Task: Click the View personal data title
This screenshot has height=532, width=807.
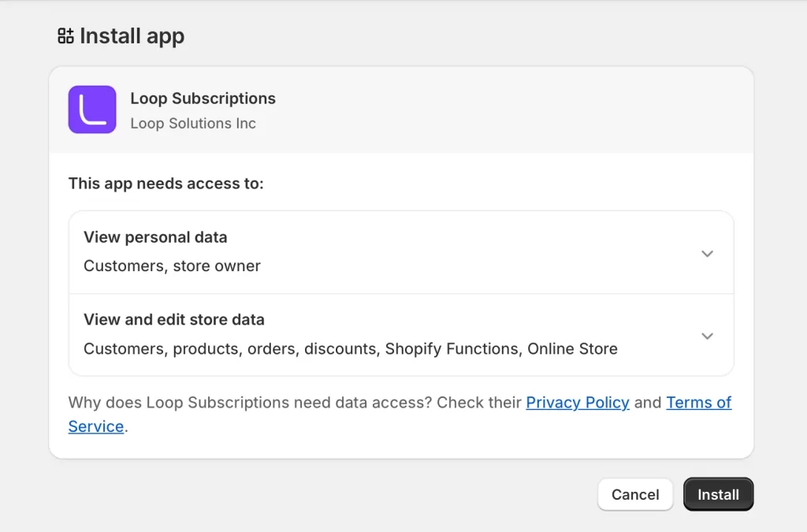Action: [155, 237]
